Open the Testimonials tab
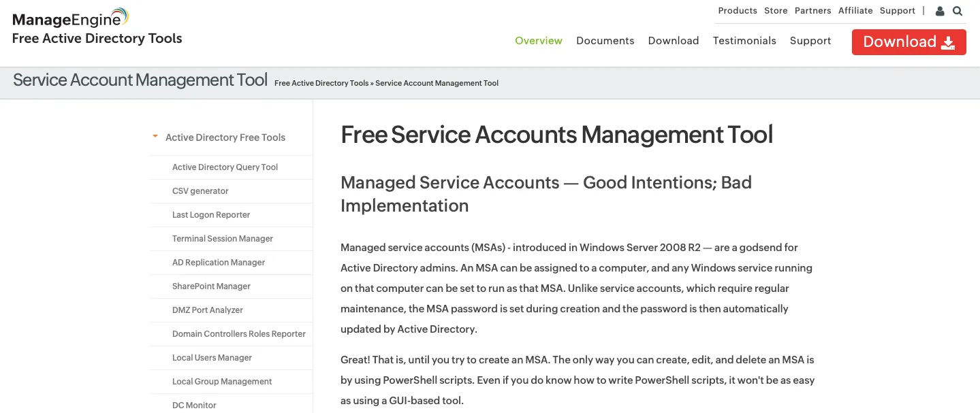Image resolution: width=980 pixels, height=413 pixels. [x=744, y=41]
